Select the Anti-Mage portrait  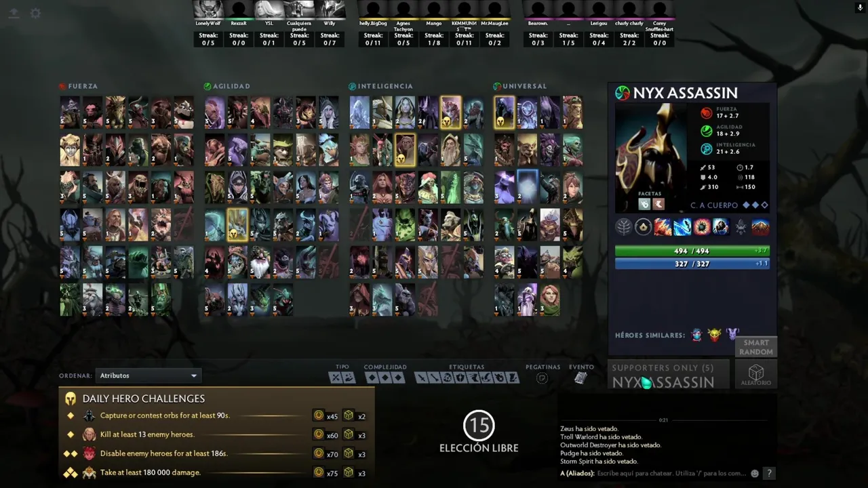click(x=214, y=113)
